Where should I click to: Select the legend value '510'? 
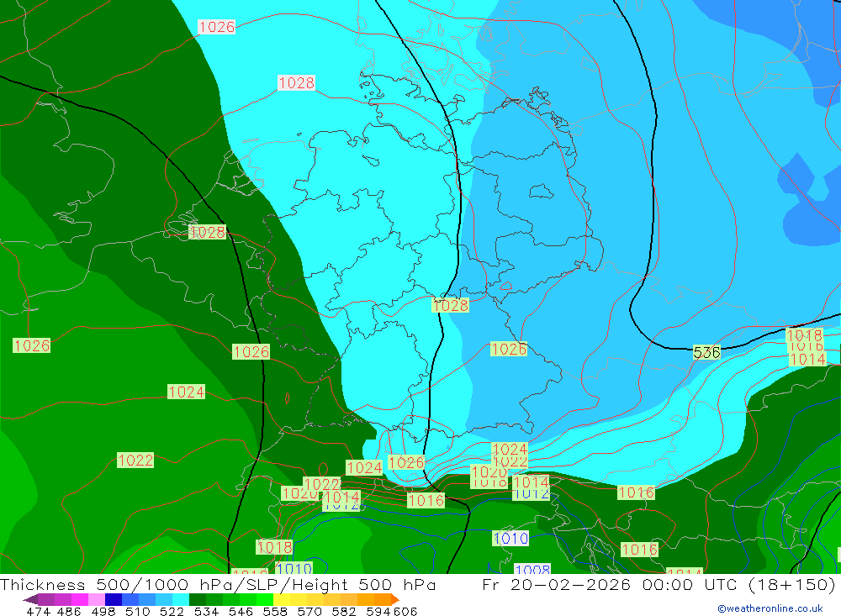point(137,611)
